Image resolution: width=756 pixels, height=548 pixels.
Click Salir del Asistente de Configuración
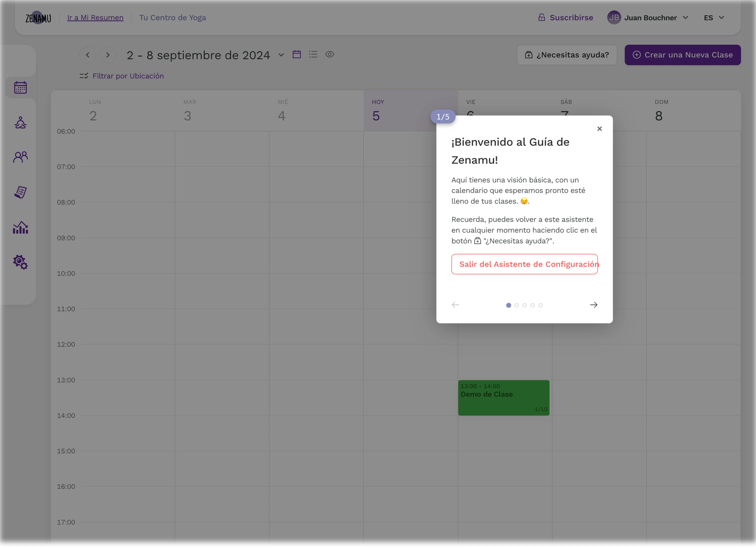pos(525,264)
